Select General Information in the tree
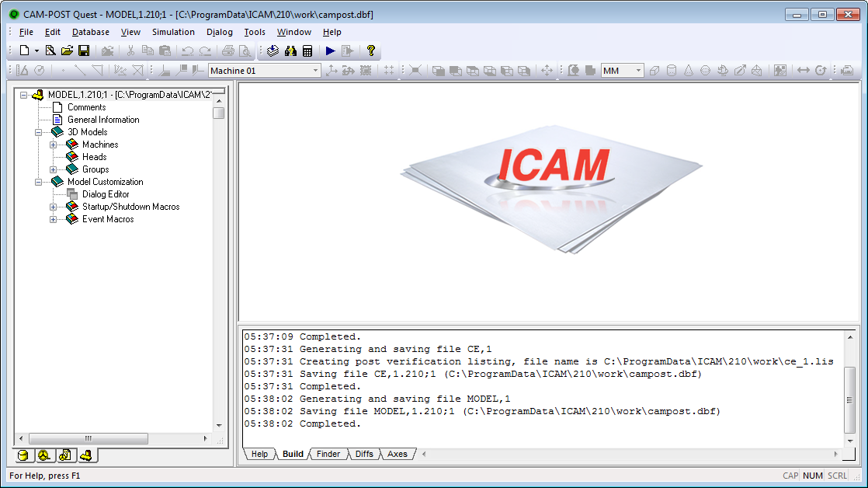The width and height of the screenshot is (868, 488). point(103,120)
